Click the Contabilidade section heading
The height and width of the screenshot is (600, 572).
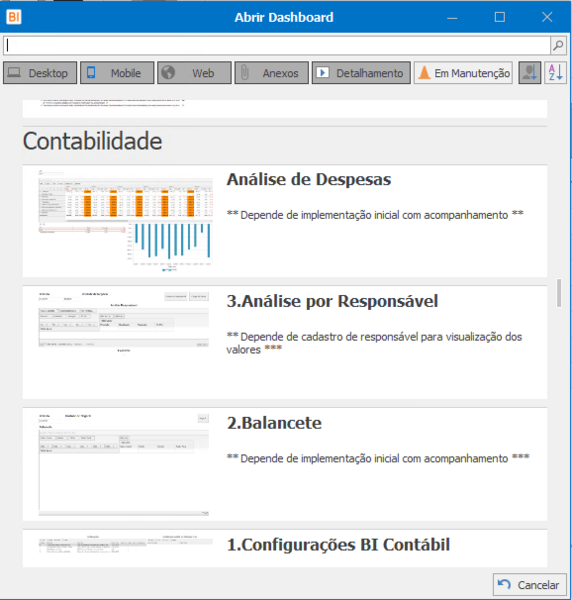point(93,141)
